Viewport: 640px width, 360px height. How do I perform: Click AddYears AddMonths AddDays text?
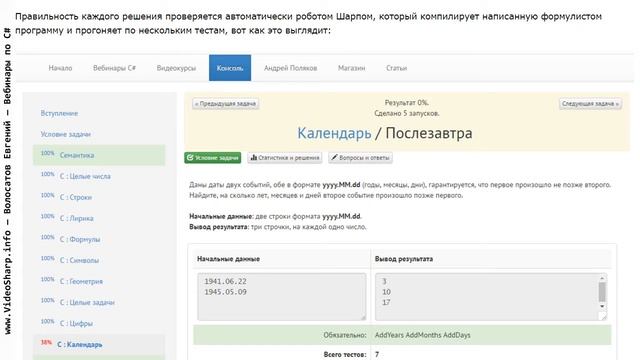click(422, 335)
